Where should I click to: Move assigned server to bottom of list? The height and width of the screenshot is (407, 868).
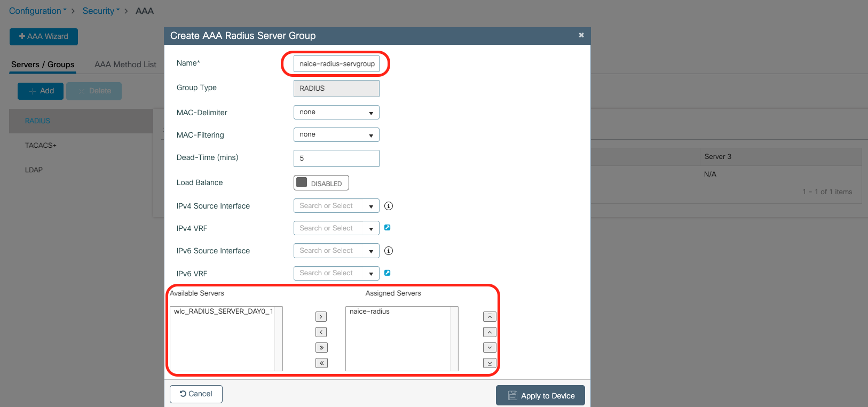point(490,363)
